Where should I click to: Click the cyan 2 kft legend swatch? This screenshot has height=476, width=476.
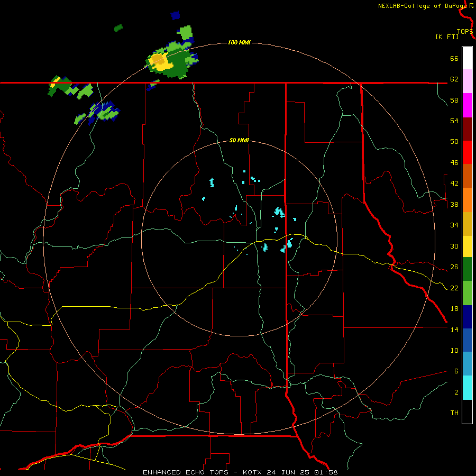click(467, 388)
